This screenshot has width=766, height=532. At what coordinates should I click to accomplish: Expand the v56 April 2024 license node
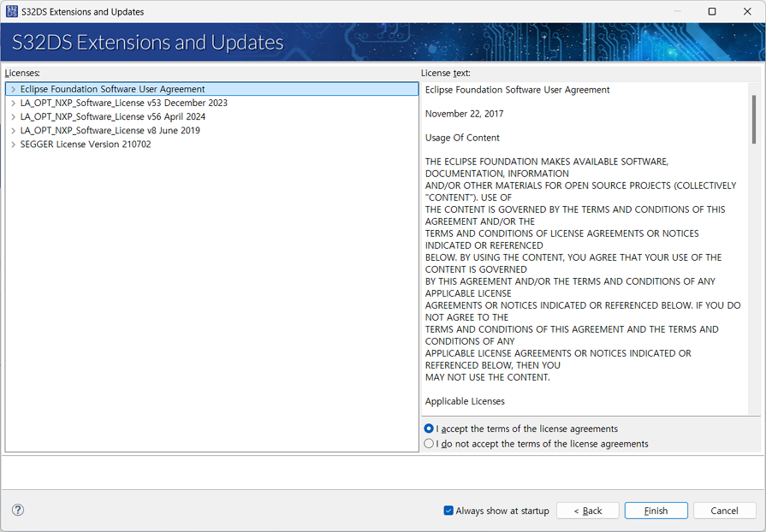13,116
